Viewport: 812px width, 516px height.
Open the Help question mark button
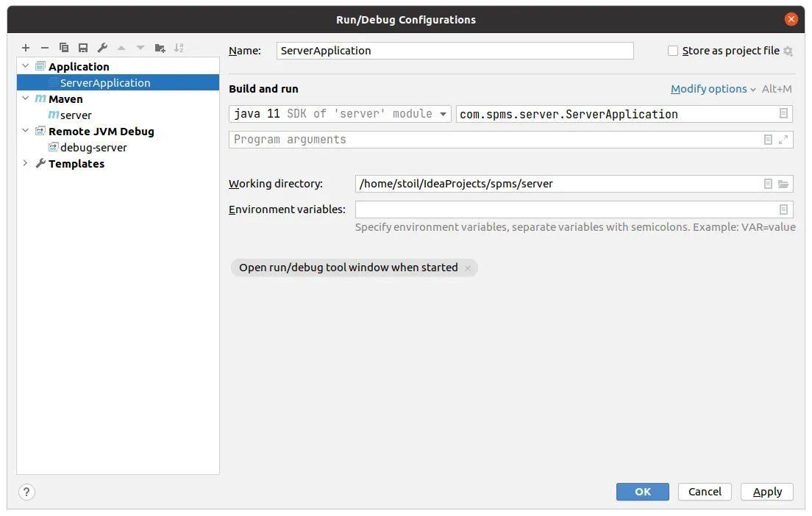26,492
